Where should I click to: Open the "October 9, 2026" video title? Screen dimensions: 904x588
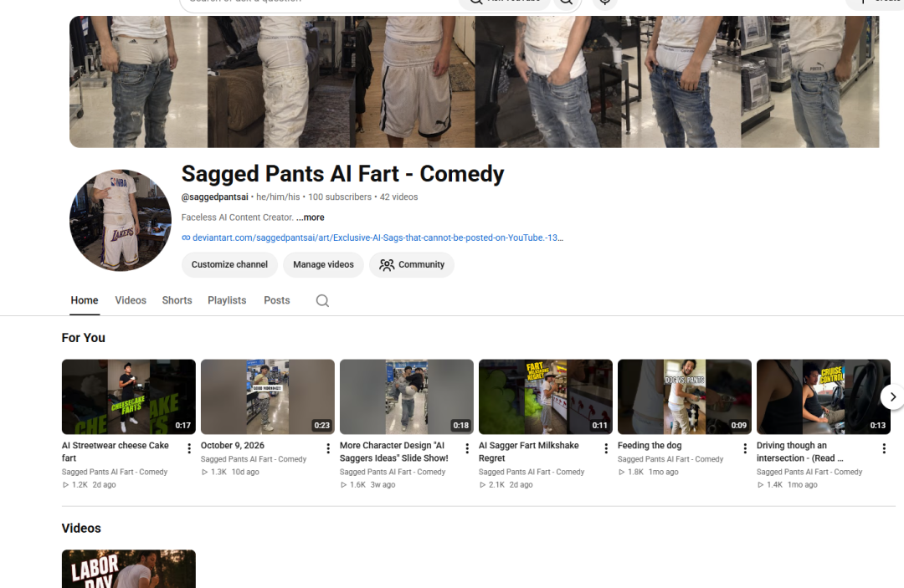[233, 445]
